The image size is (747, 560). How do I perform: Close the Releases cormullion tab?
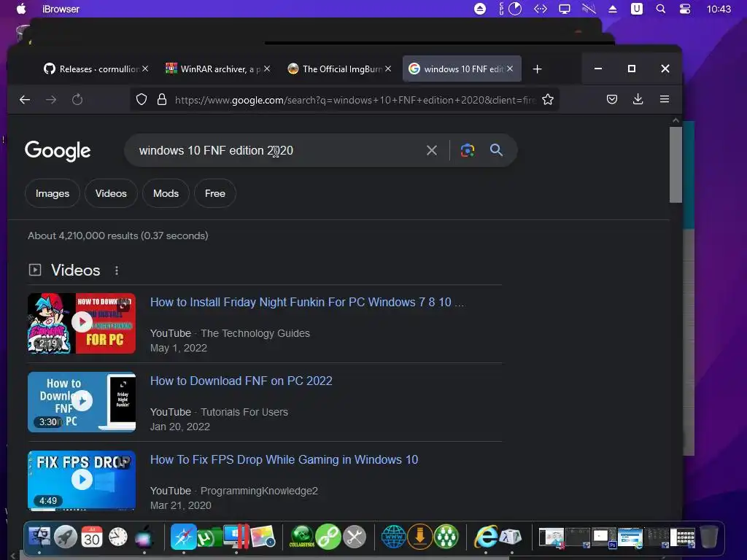[x=145, y=69]
